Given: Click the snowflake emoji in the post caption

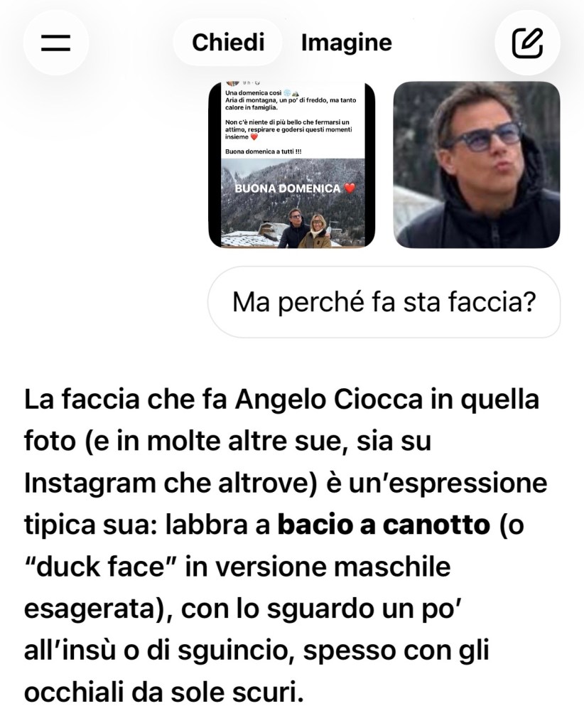Looking at the screenshot, I should [286, 93].
